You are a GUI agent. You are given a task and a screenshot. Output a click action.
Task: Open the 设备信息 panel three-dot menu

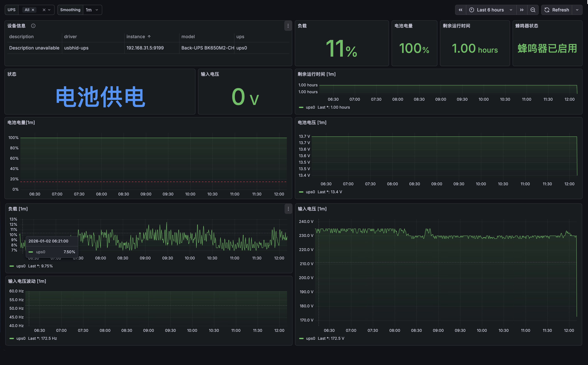(288, 26)
